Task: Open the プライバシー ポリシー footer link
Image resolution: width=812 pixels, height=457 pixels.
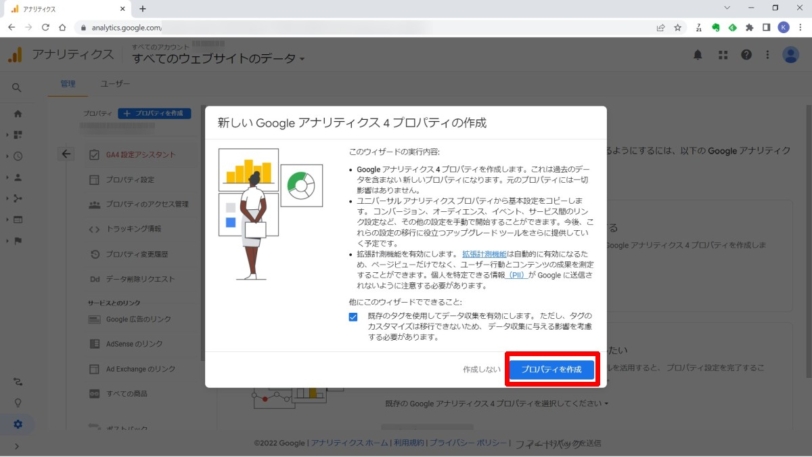Action: click(x=468, y=443)
